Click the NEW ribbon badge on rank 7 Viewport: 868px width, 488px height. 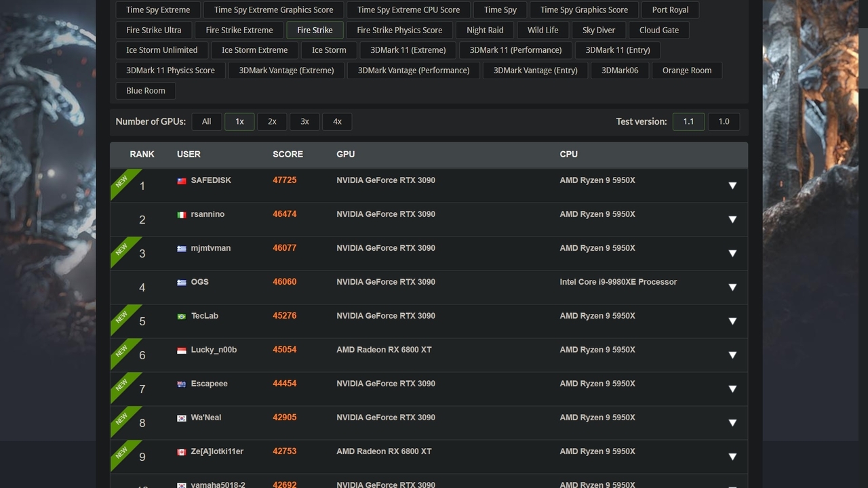(121, 384)
